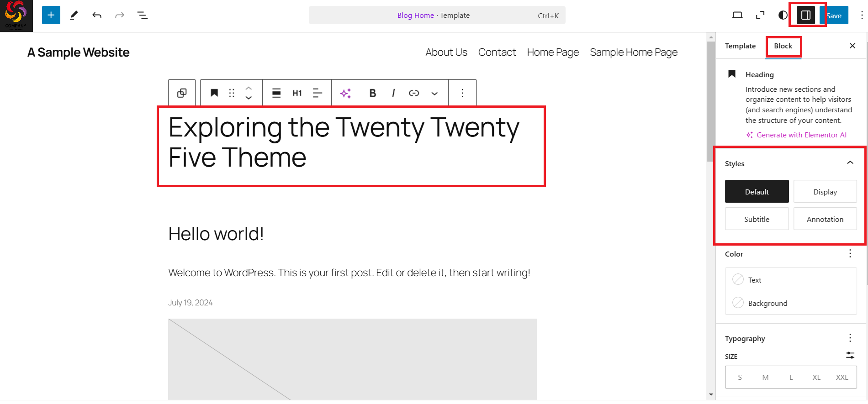This screenshot has width=868, height=404.
Task: Click the Save button
Action: coord(834,16)
